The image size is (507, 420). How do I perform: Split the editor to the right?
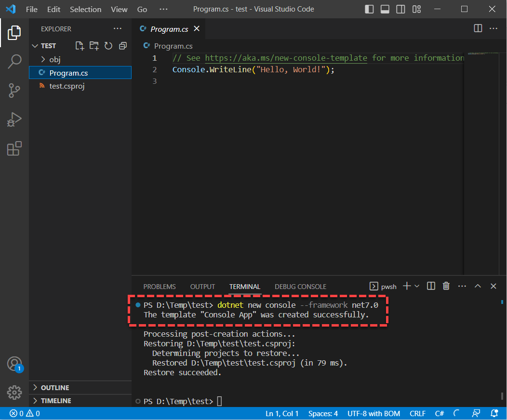pyautogui.click(x=478, y=28)
